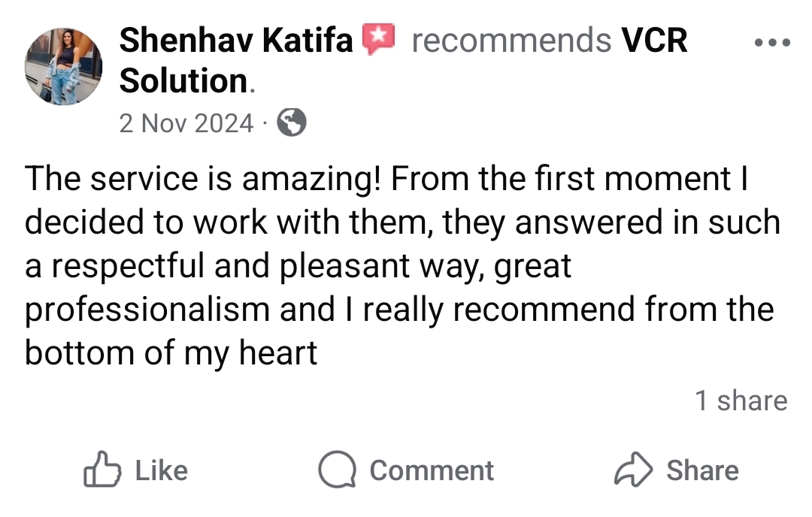812x517 pixels.
Task: Click the thumbs-up Like icon
Action: click(x=100, y=470)
